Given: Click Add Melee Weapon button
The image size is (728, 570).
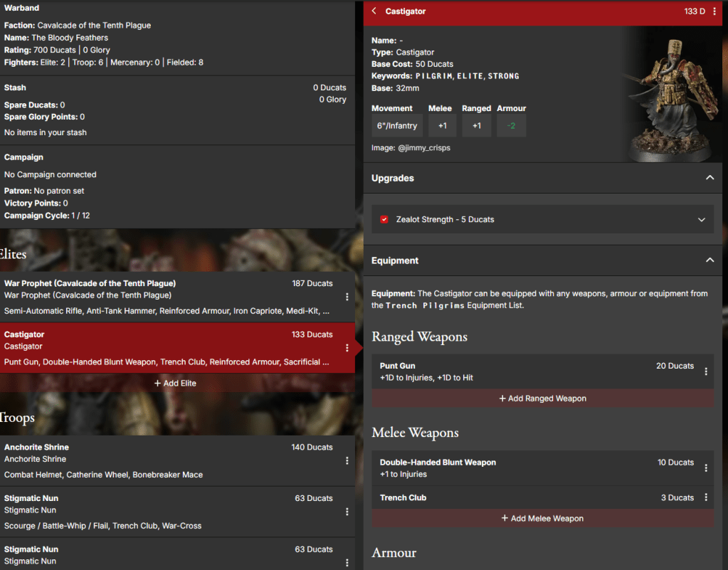Looking at the screenshot, I should pyautogui.click(x=542, y=519).
